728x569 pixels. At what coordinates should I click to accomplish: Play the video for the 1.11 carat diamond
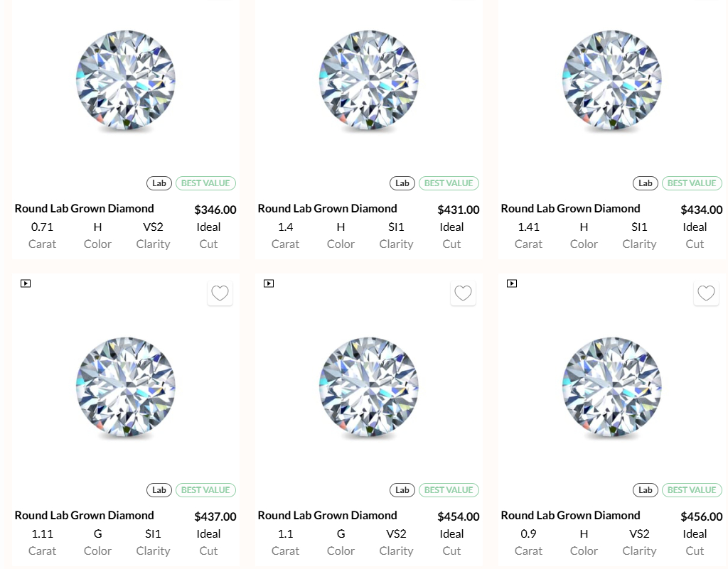click(x=26, y=283)
